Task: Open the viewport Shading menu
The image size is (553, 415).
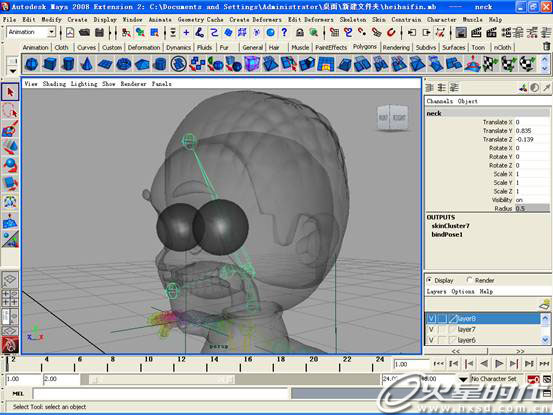Action: (54, 84)
